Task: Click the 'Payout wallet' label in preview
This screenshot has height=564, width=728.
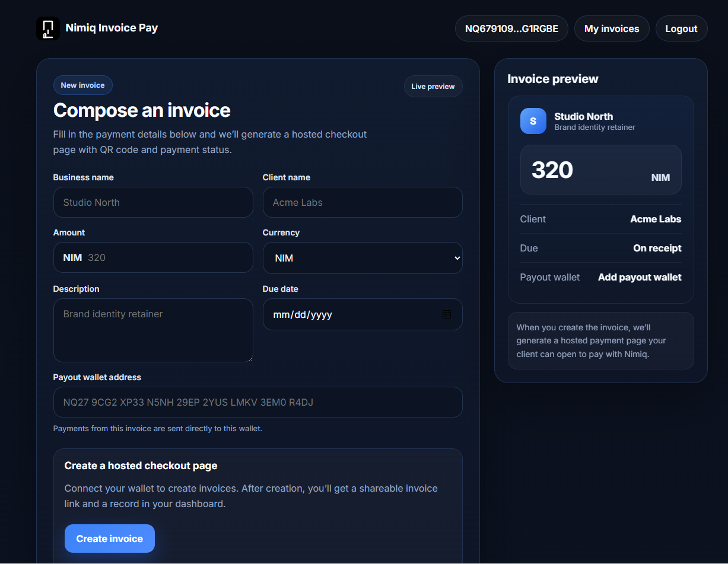Action: (550, 277)
